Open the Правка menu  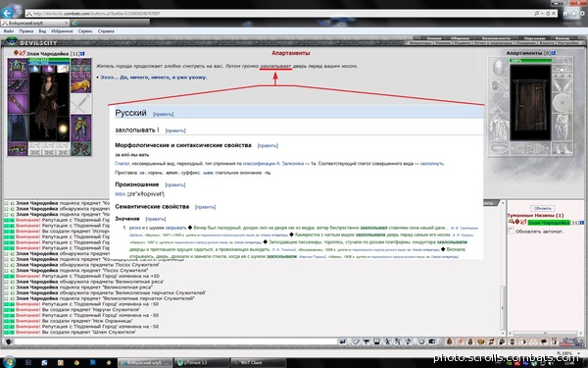(x=26, y=31)
